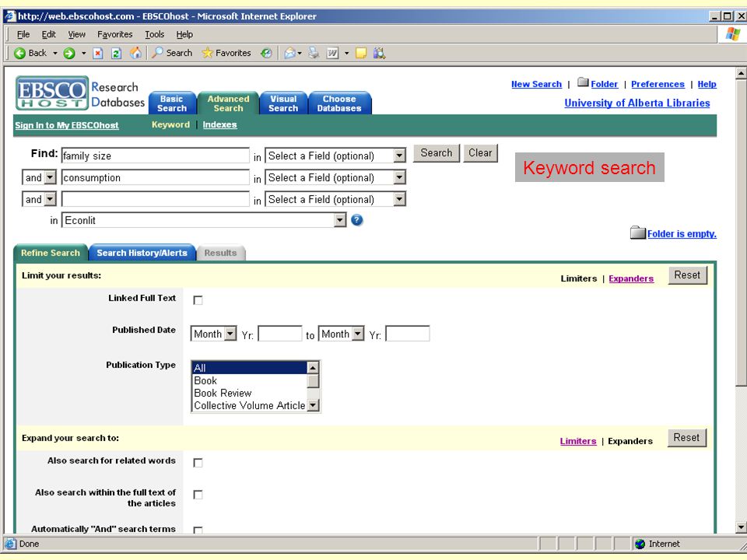This screenshot has width=747, height=560.
Task: Open the University of Alberta Libraries link
Action: [x=637, y=103]
